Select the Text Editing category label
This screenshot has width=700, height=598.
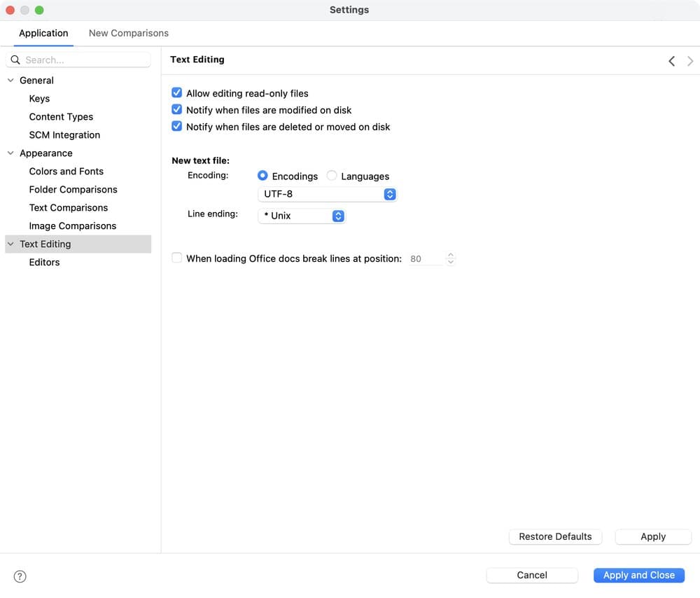pyautogui.click(x=45, y=244)
